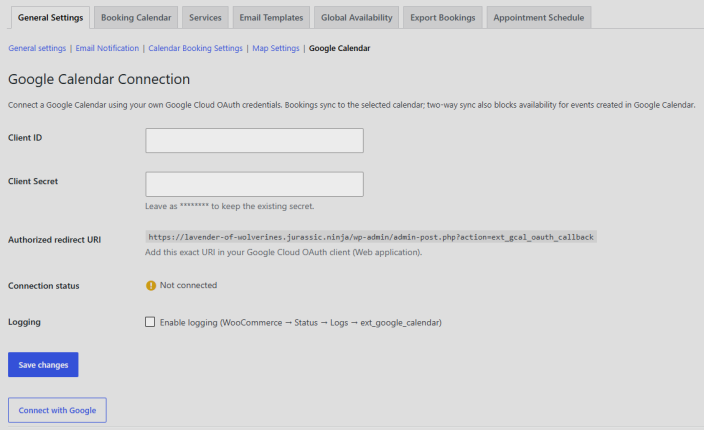The height and width of the screenshot is (430, 704).
Task: Switch to the Booking Calendar tab
Action: coord(136,18)
